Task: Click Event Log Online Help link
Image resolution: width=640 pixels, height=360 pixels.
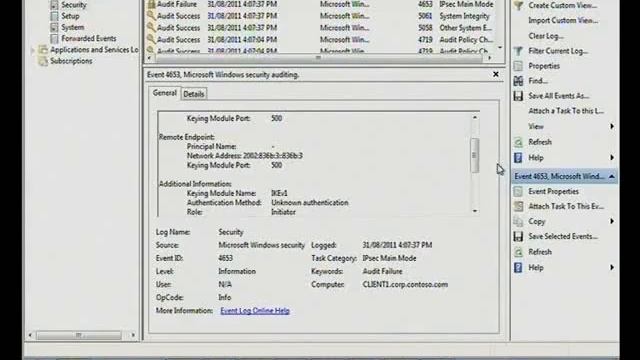Action: (x=255, y=311)
